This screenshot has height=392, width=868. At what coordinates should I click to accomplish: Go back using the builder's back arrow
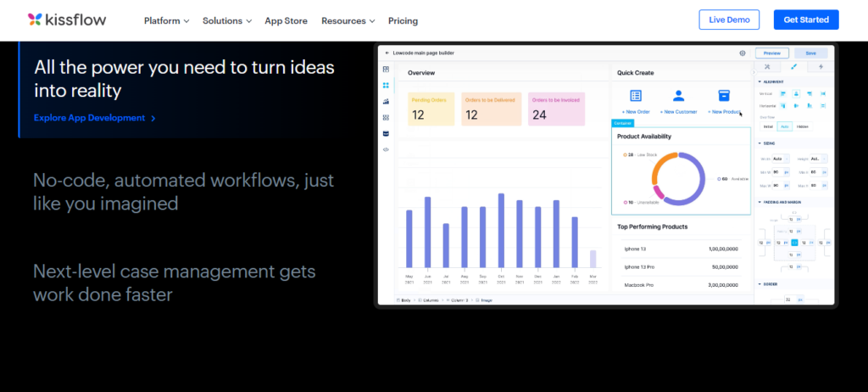[x=387, y=53]
